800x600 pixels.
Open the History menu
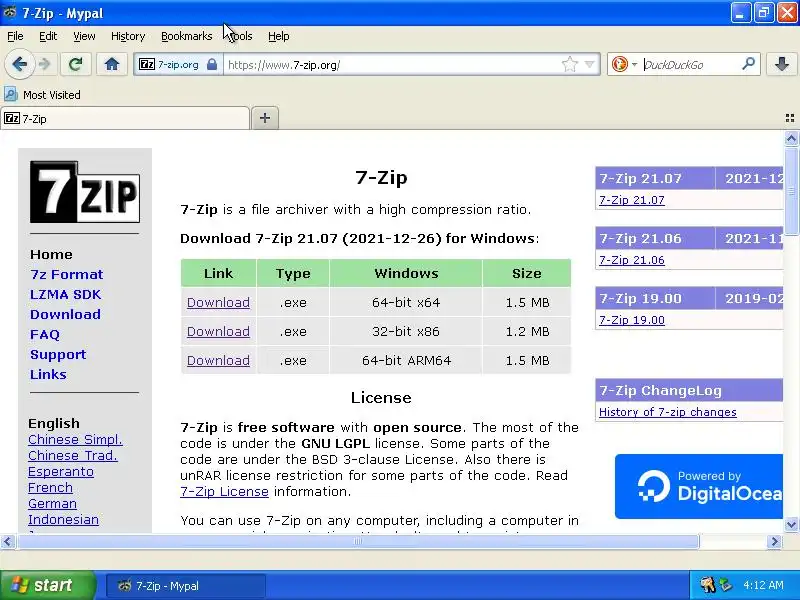click(x=128, y=36)
